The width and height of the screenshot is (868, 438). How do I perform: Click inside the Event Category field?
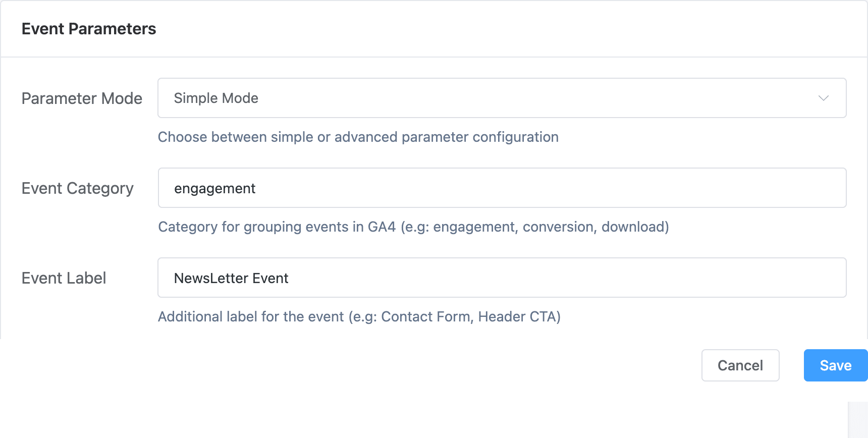[502, 188]
